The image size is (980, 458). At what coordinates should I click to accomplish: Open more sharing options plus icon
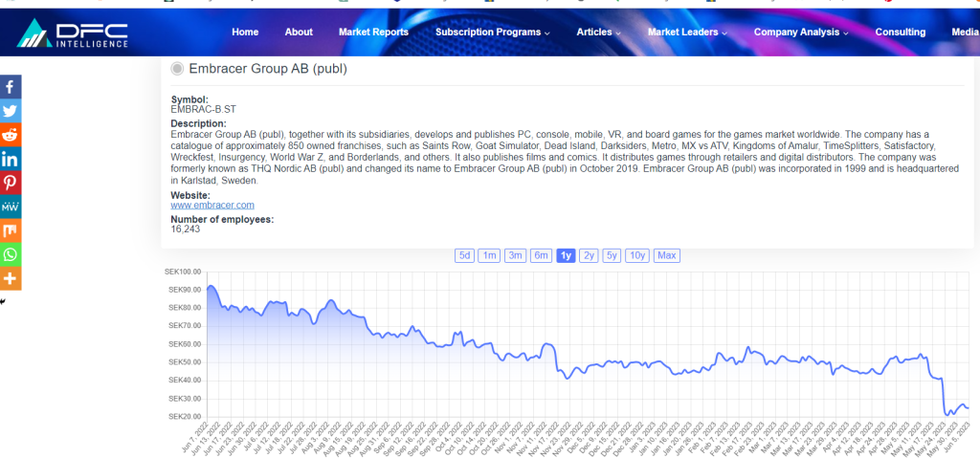coord(11,278)
